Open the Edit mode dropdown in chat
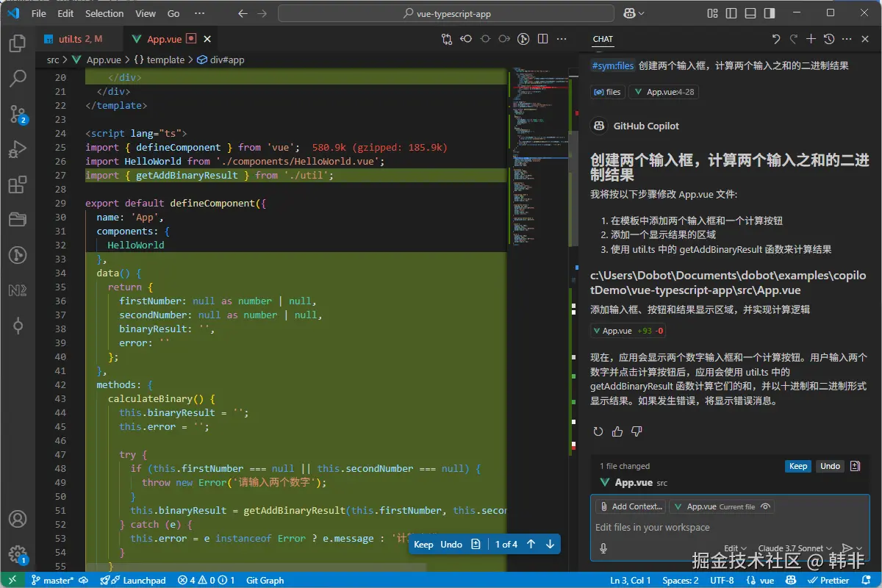Screen dimensions: 882x588 (735, 548)
